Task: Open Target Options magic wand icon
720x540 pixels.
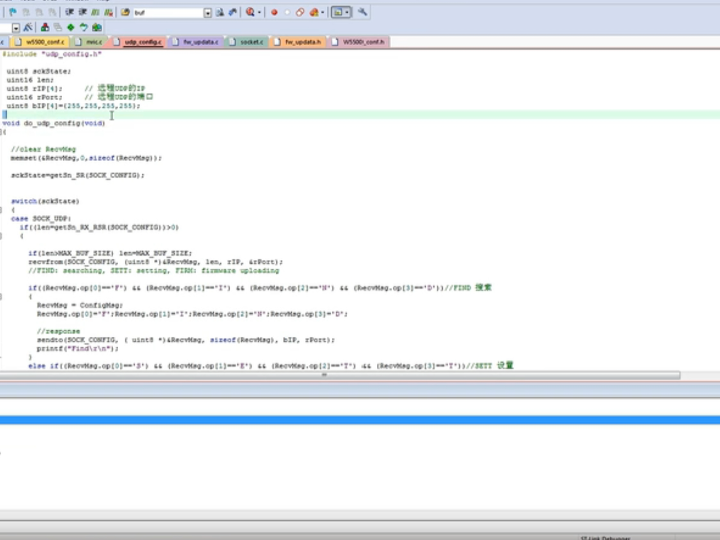Action: coord(29,27)
